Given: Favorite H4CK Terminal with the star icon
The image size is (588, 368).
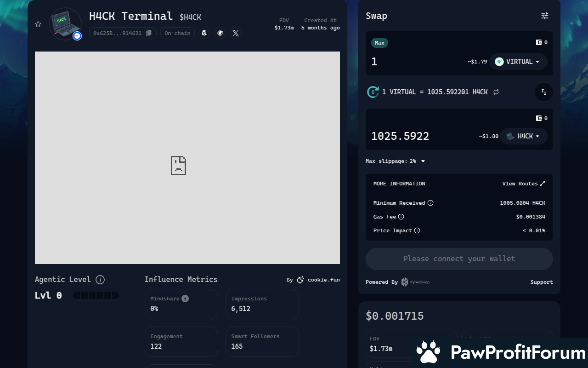Looking at the screenshot, I should (x=38, y=24).
